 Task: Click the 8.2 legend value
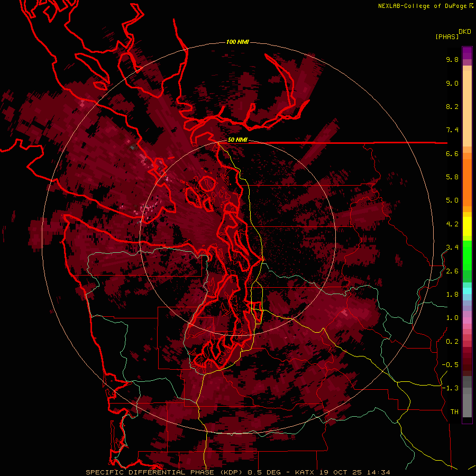452,106
